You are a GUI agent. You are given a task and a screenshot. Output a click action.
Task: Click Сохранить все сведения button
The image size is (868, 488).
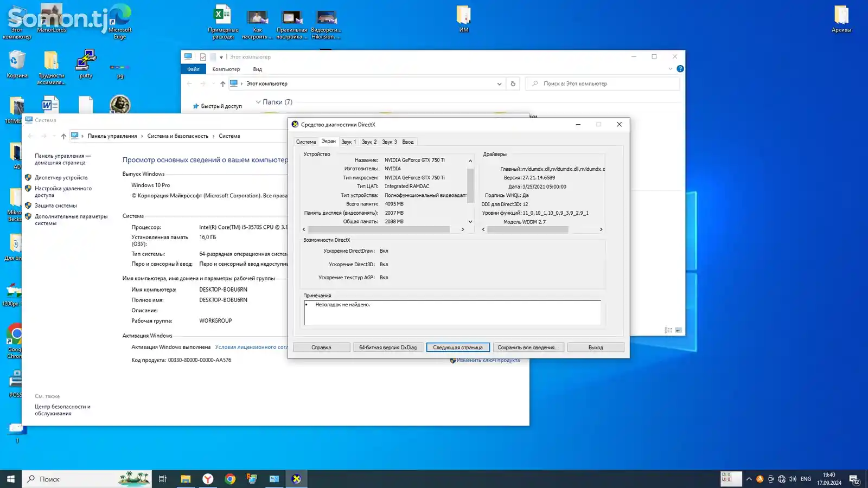click(528, 348)
